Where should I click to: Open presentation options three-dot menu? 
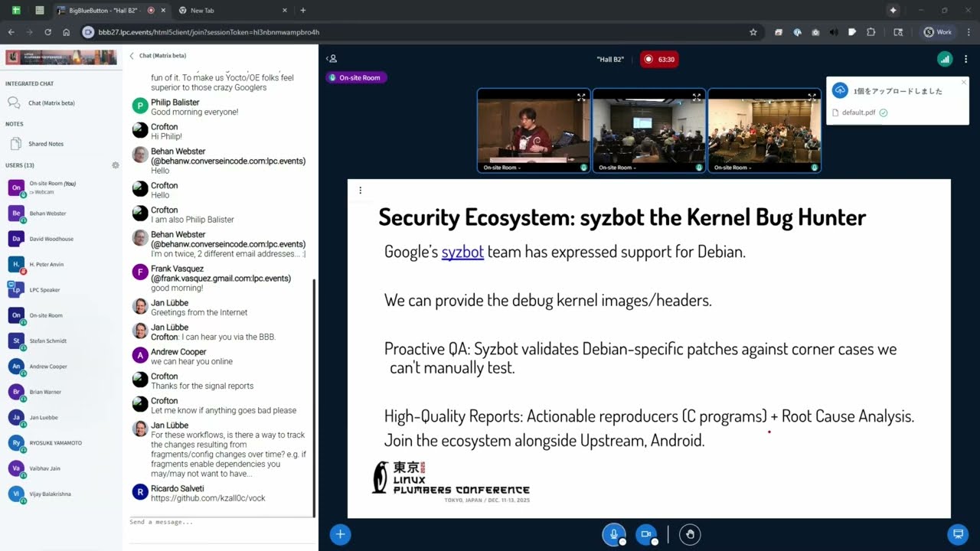(360, 191)
